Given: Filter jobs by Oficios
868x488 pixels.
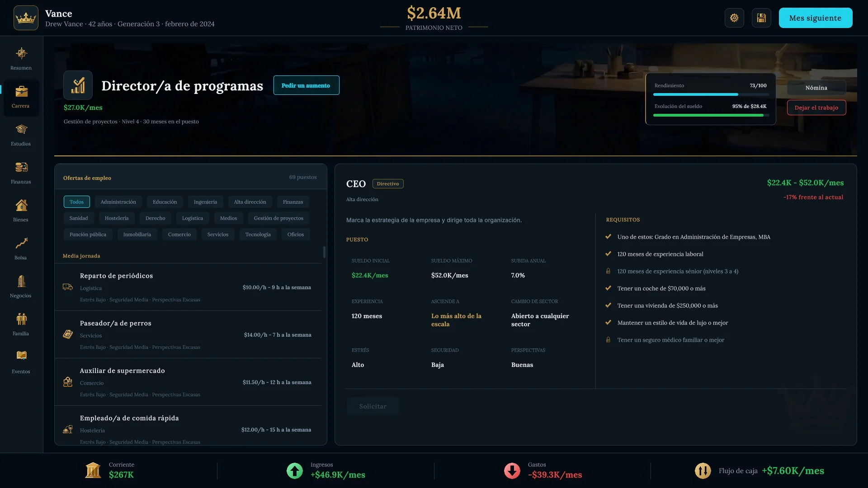Looking at the screenshot, I should click(296, 235).
